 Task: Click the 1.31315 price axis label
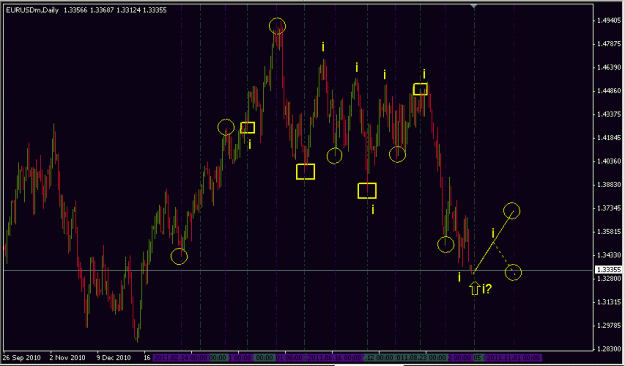[608, 302]
